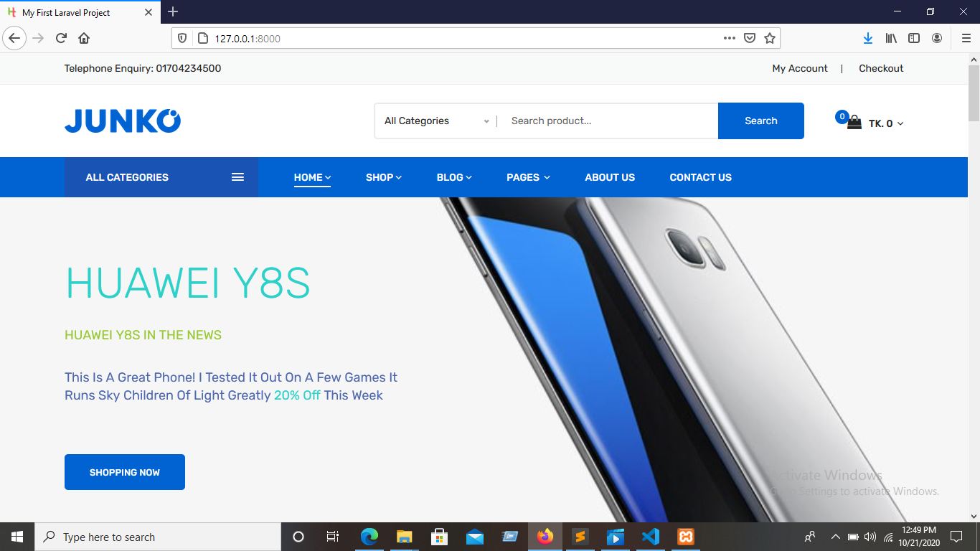
Task: Open the All Categories search dropdown
Action: [x=436, y=121]
